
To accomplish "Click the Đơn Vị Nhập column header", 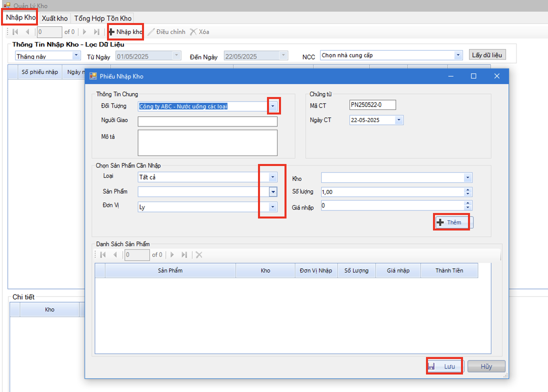I will [x=316, y=270].
